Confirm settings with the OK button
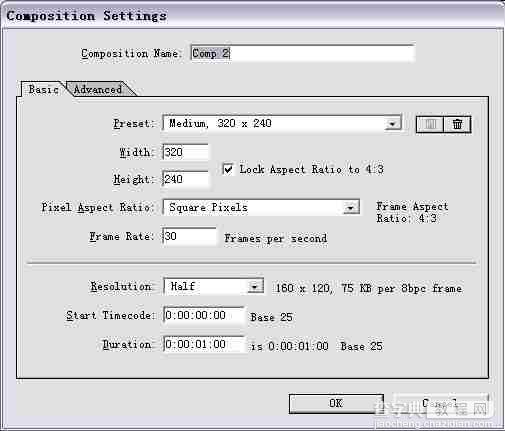505x431 pixels. click(336, 403)
